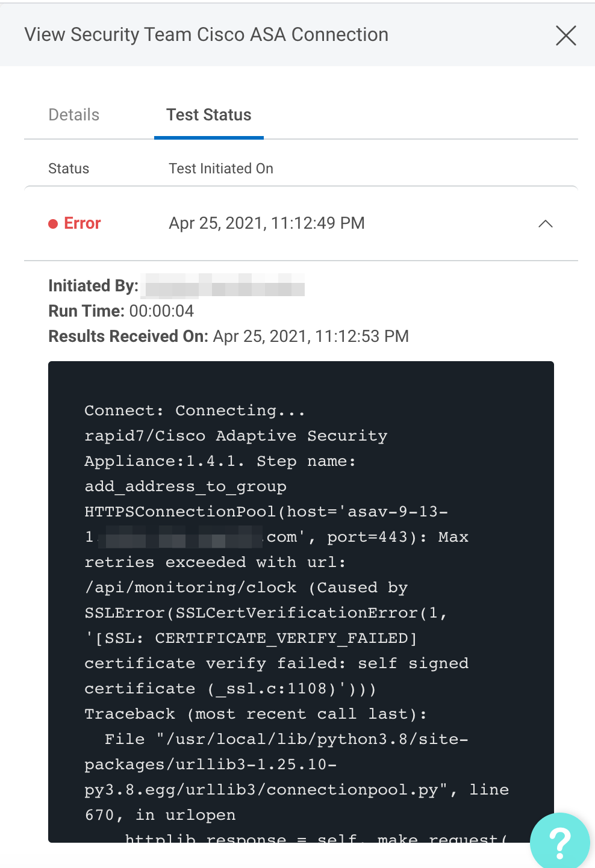The image size is (595, 868).
Task: Collapse the error test result row
Action: 545,224
